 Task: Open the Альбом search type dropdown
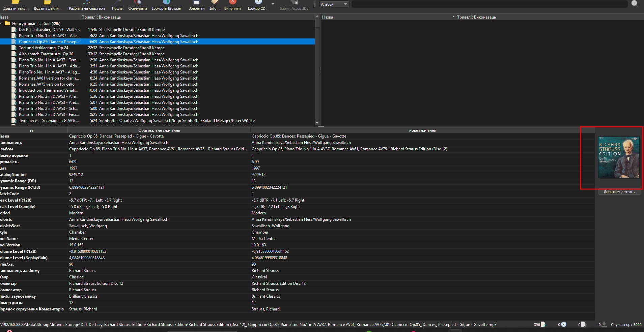click(x=334, y=4)
